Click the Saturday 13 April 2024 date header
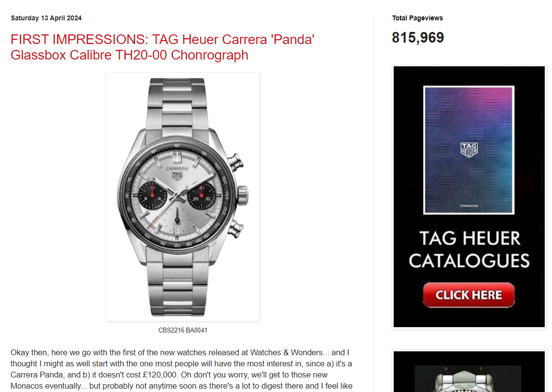 [x=46, y=18]
